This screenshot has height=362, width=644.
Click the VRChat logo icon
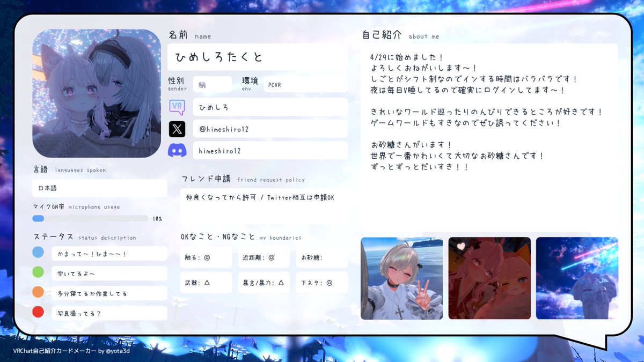[177, 108]
